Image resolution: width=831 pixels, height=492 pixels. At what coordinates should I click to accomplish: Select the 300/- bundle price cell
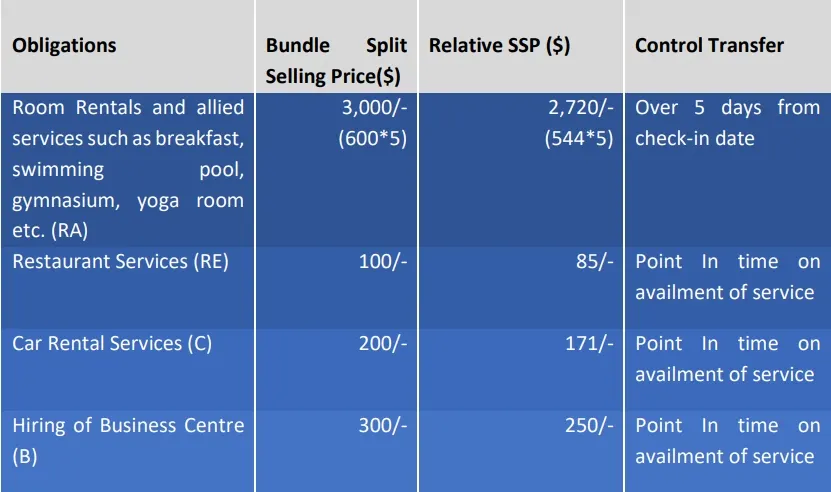click(383, 426)
